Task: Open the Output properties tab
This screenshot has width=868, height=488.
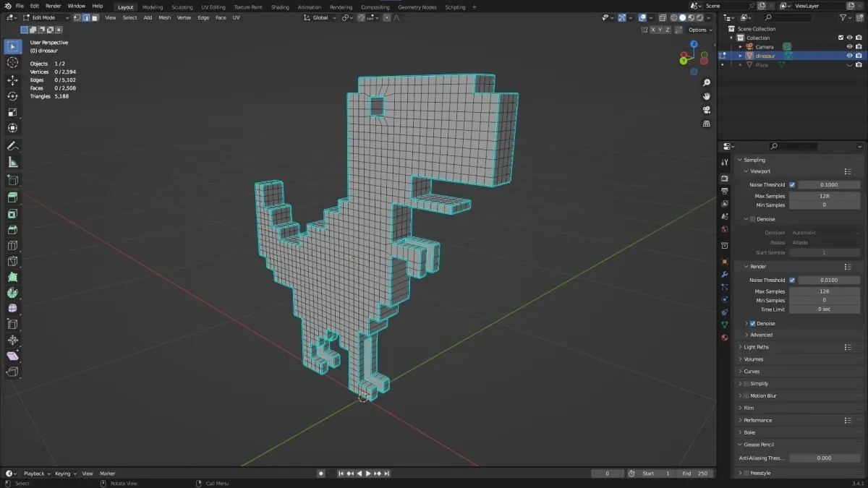Action: [724, 191]
